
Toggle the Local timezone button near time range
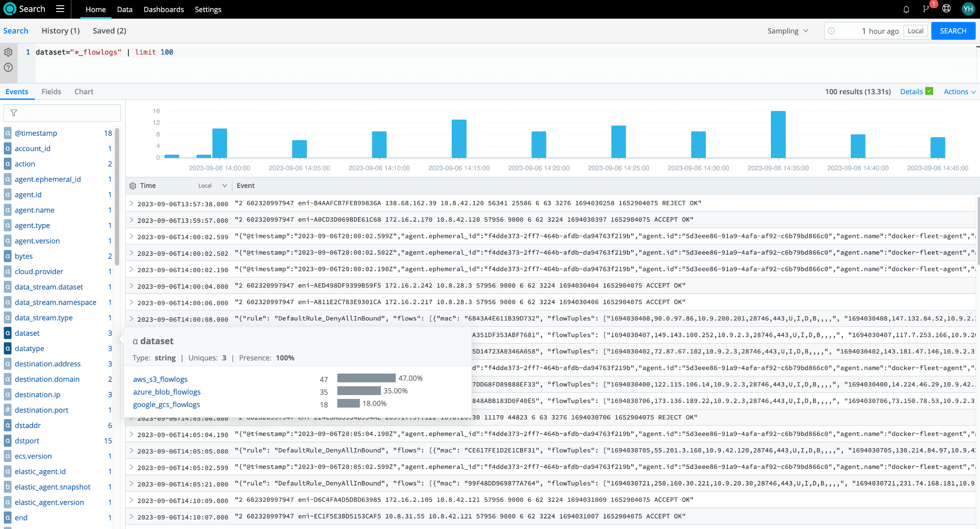click(x=915, y=31)
